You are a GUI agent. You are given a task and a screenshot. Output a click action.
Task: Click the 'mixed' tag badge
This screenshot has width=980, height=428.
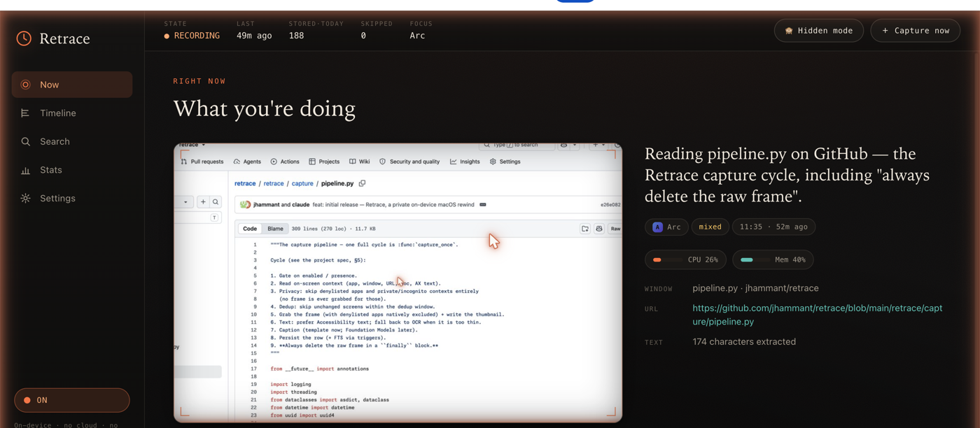pyautogui.click(x=710, y=227)
